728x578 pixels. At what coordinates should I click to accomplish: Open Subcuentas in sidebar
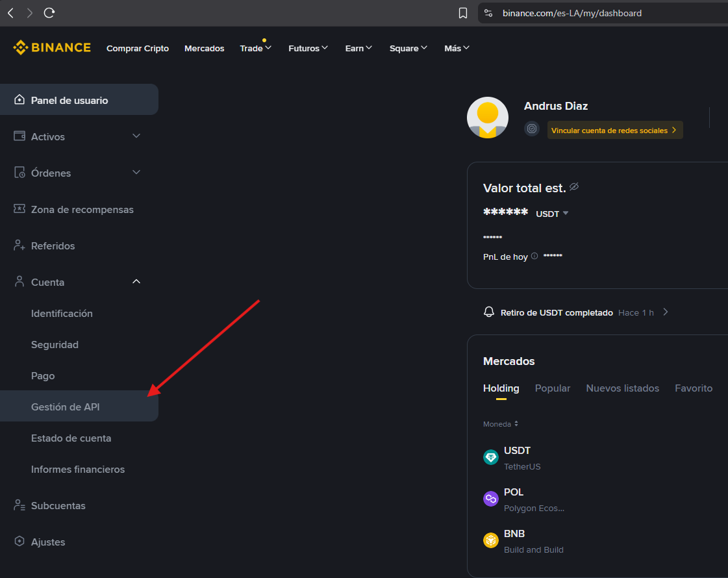click(x=58, y=505)
